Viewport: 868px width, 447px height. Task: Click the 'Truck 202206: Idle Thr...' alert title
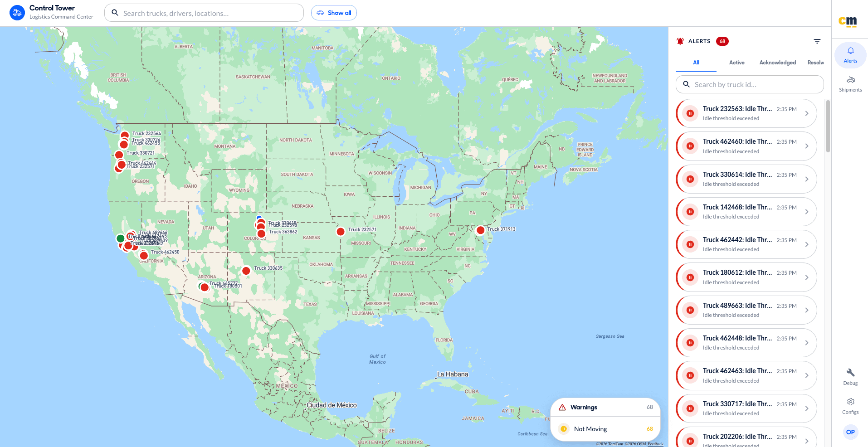[x=737, y=437]
